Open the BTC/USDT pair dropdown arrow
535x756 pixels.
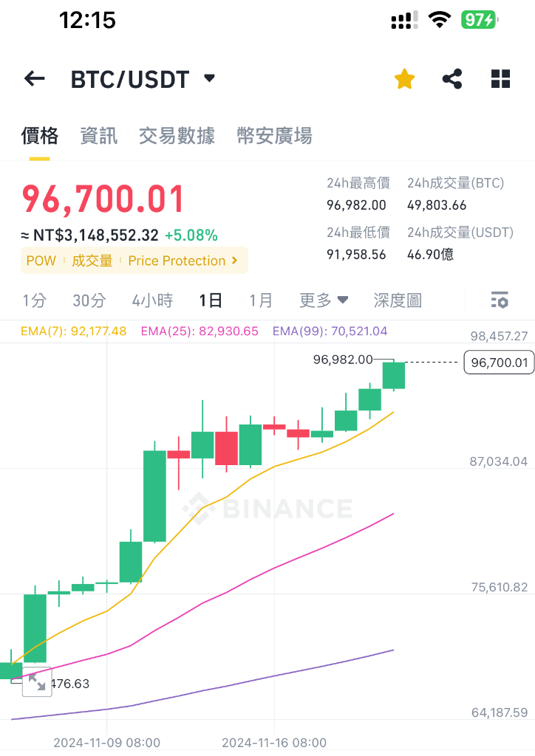(x=209, y=78)
